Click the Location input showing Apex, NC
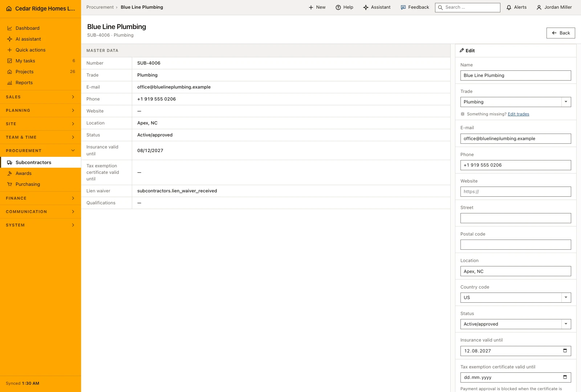 516,271
